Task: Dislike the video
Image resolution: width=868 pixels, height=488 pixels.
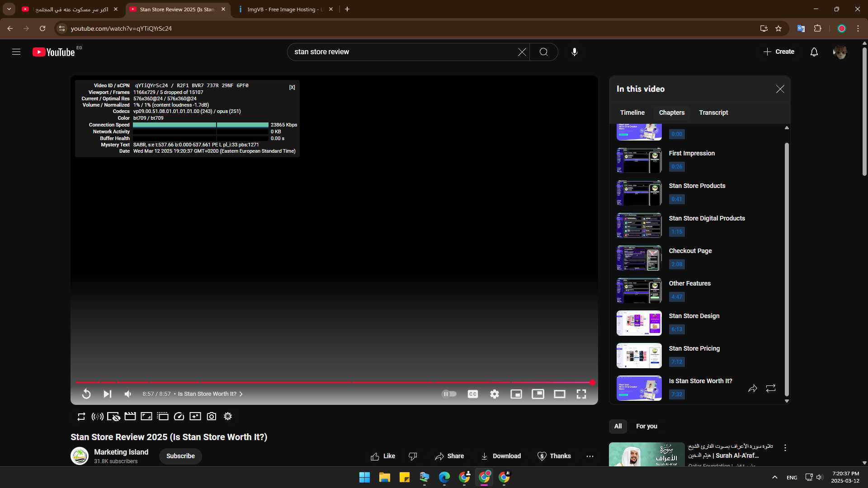Action: tap(412, 456)
